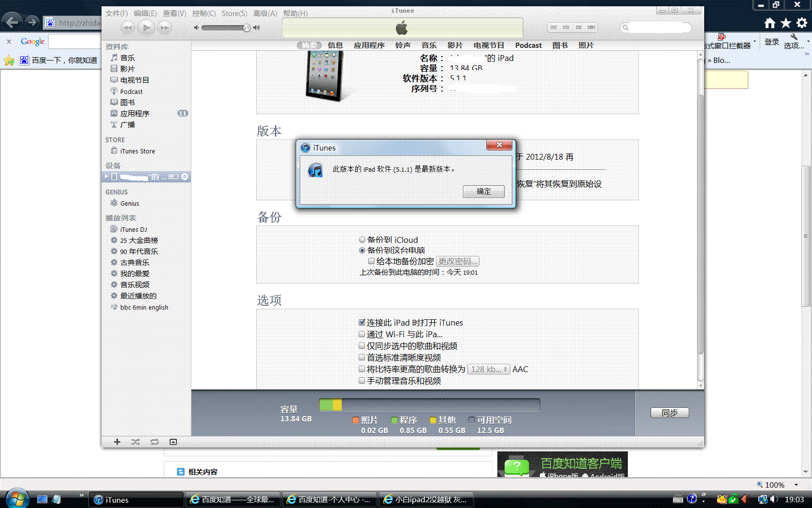Uncheck 连接此 iPad 时打开 iTunes
The height and width of the screenshot is (508, 812).
pyautogui.click(x=362, y=322)
